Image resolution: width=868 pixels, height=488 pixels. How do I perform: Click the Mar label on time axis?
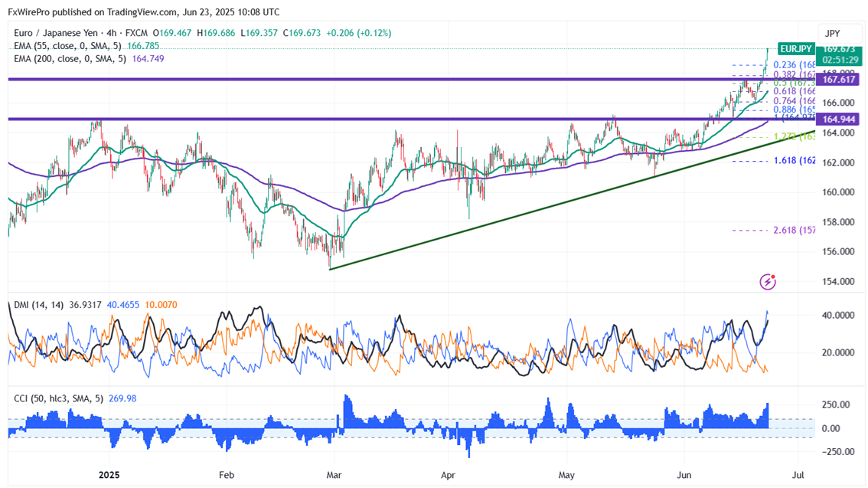[x=334, y=475]
